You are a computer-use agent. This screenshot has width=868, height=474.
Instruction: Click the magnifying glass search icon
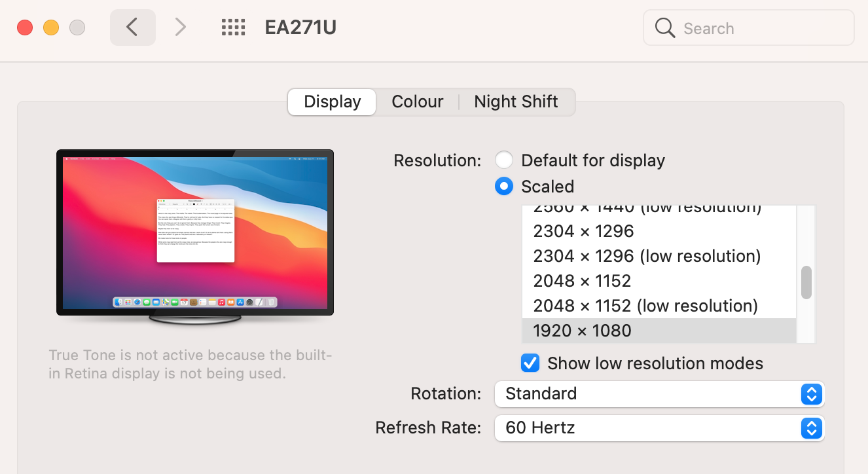pyautogui.click(x=664, y=28)
